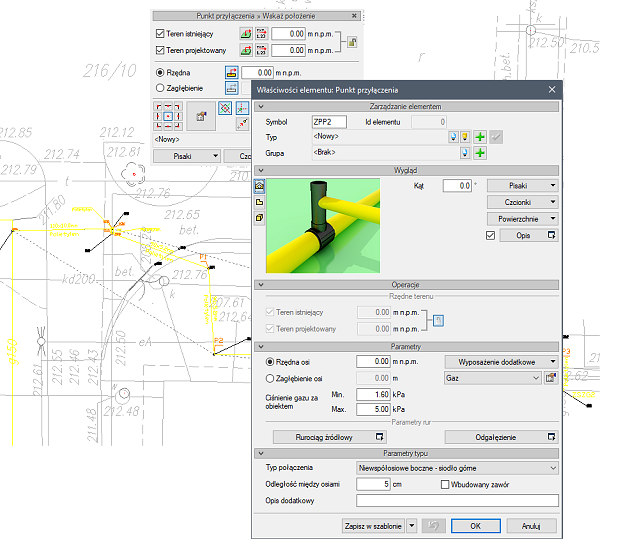Click the undo template arrow button
Screen dimensions: 620x560
(433, 526)
